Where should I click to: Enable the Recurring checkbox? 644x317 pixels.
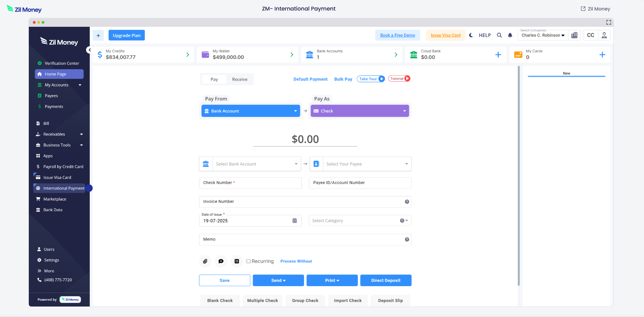pyautogui.click(x=248, y=261)
